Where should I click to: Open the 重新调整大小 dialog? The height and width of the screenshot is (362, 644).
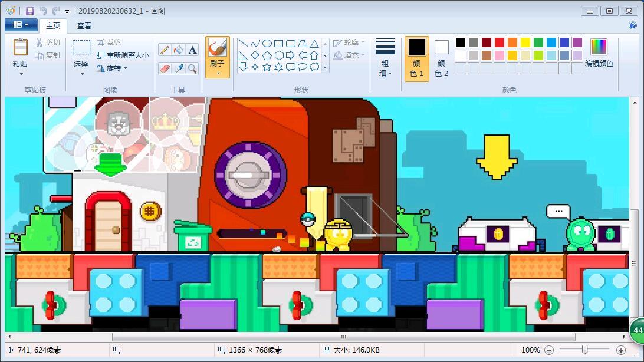(x=123, y=55)
